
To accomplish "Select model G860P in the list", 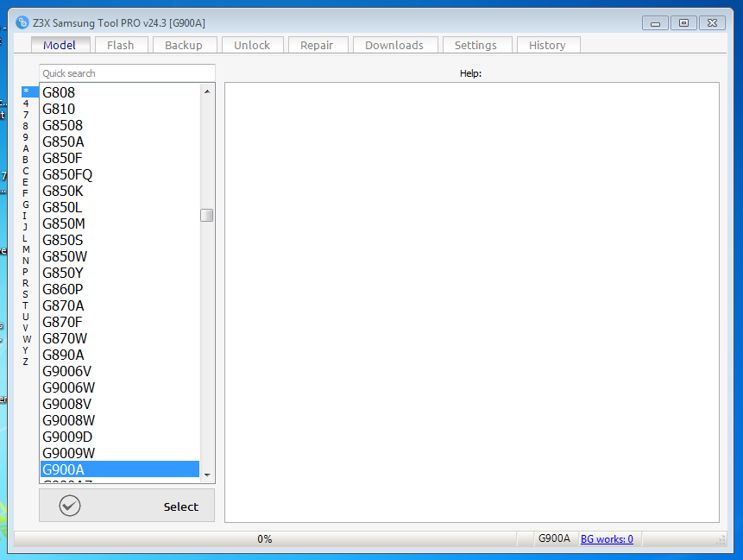I will (119, 289).
